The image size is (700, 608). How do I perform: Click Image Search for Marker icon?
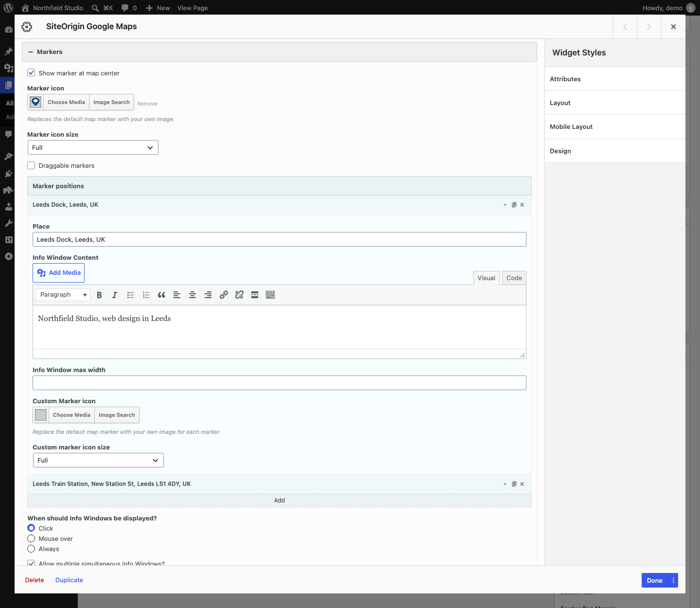tap(111, 102)
